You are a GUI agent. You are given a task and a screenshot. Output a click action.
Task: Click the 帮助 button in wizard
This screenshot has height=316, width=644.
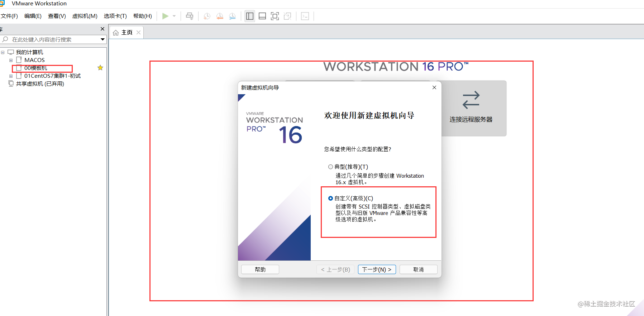click(x=260, y=269)
